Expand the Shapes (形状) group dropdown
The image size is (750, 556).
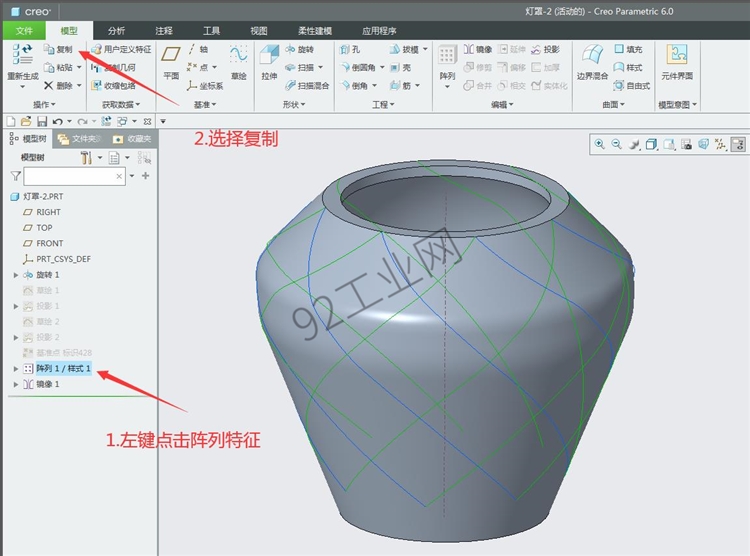click(x=294, y=104)
